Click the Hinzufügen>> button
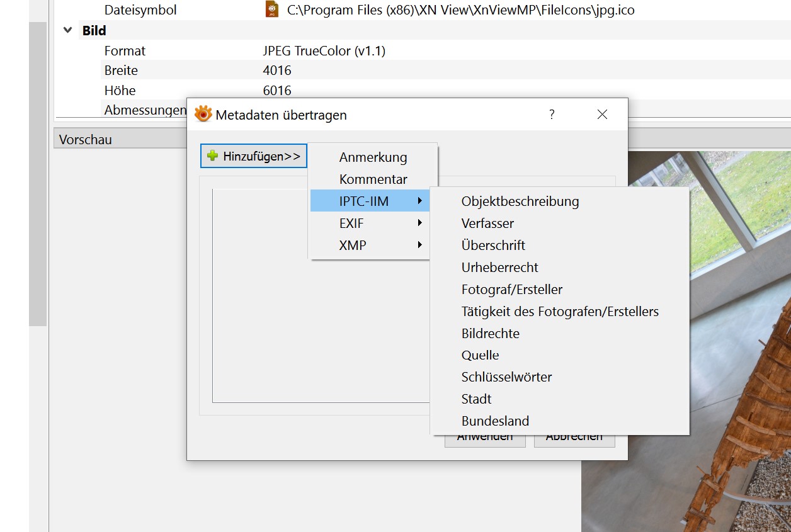 tap(254, 156)
